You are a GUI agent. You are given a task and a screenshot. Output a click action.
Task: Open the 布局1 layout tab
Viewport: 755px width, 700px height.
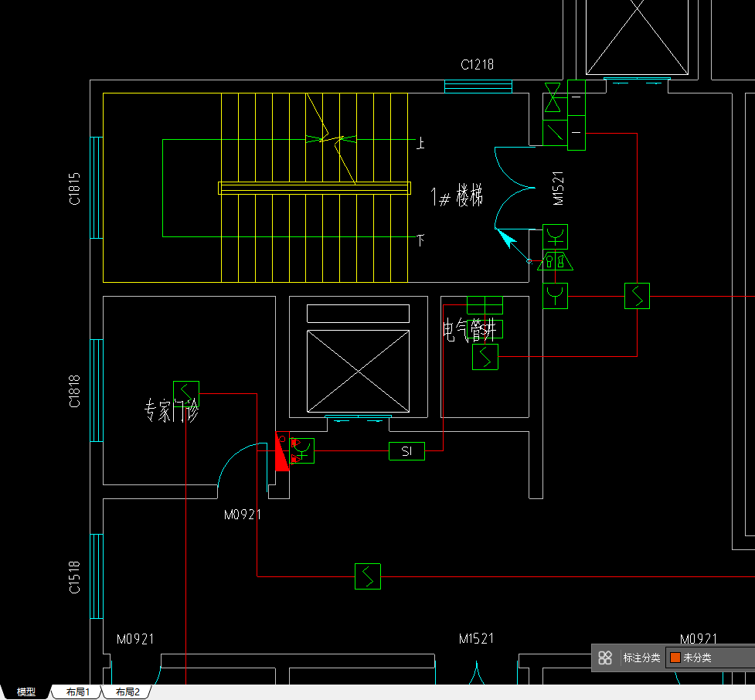click(x=77, y=692)
